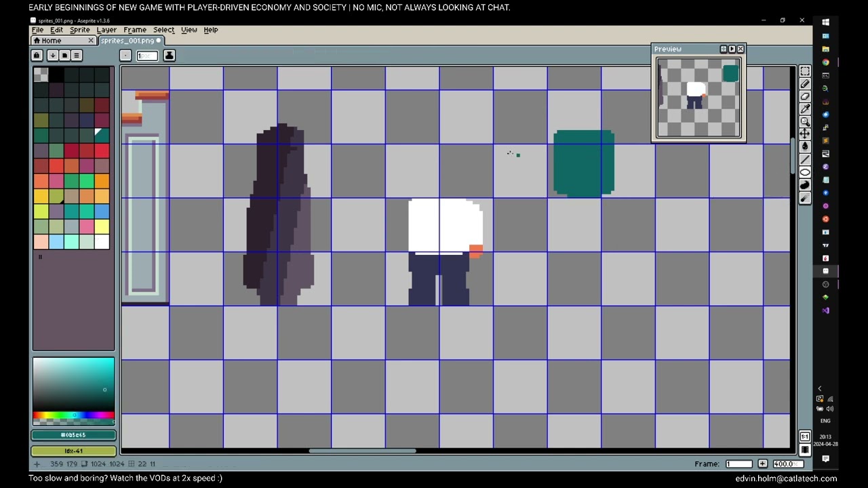Select the Contour blob tool
The height and width of the screenshot is (488, 868).
click(x=805, y=185)
